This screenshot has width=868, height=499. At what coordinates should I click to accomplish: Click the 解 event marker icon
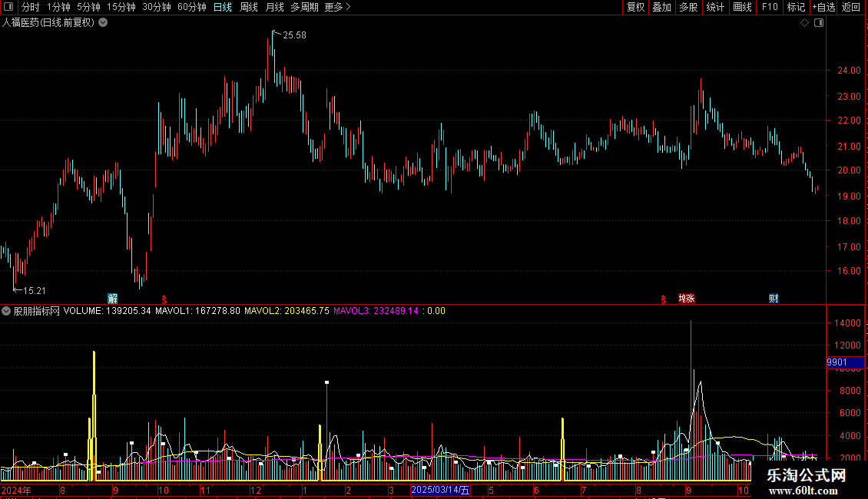(x=112, y=299)
